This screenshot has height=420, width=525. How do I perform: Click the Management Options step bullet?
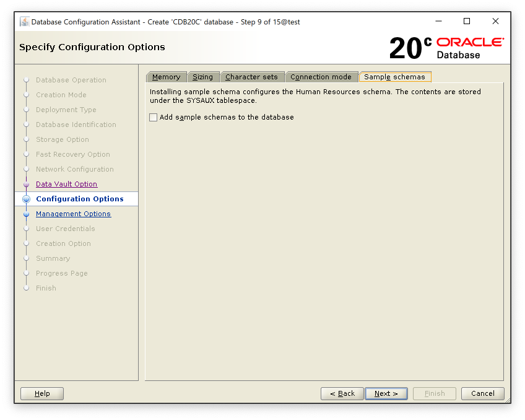[26, 214]
